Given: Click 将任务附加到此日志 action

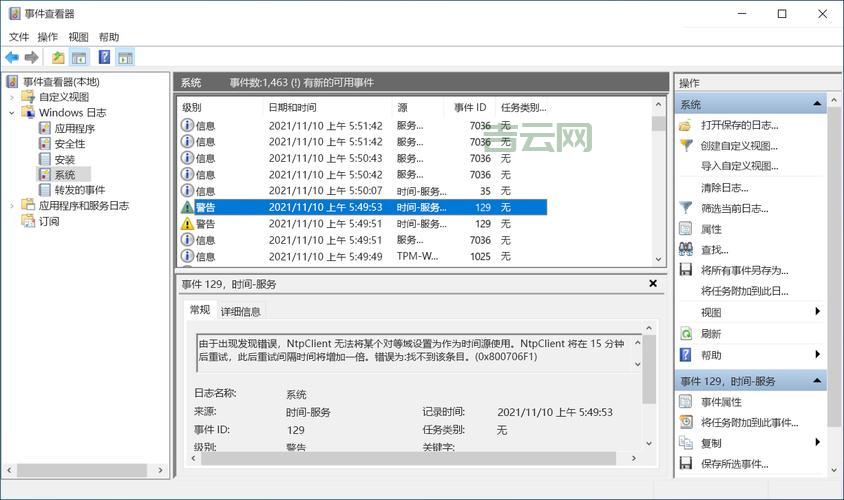Looking at the screenshot, I should click(x=744, y=291).
